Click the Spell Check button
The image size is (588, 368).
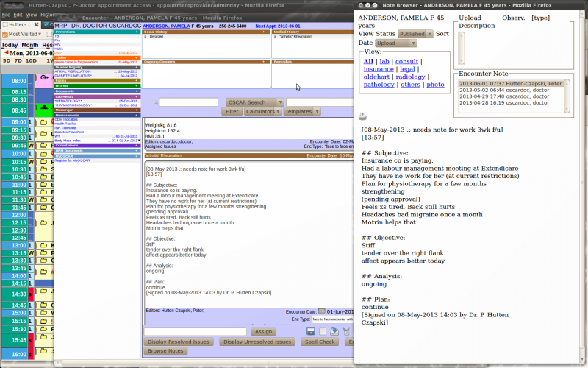click(x=320, y=342)
